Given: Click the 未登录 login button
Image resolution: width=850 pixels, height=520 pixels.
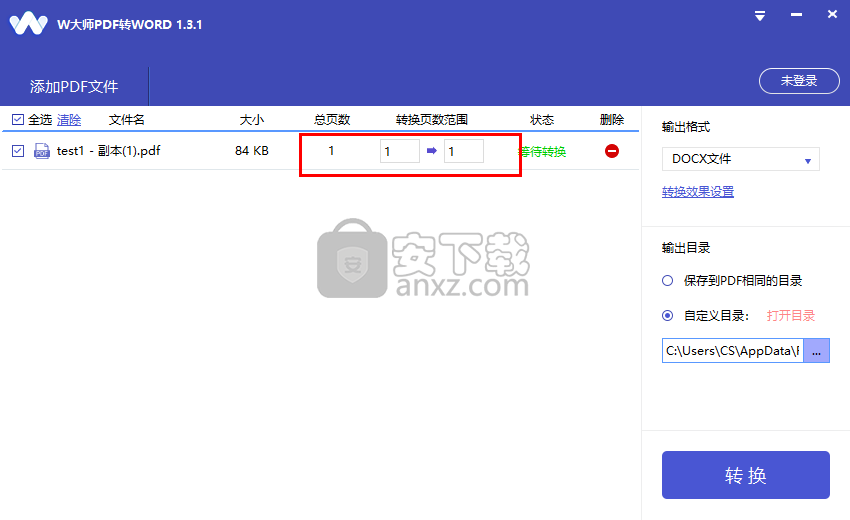Looking at the screenshot, I should 798,81.
